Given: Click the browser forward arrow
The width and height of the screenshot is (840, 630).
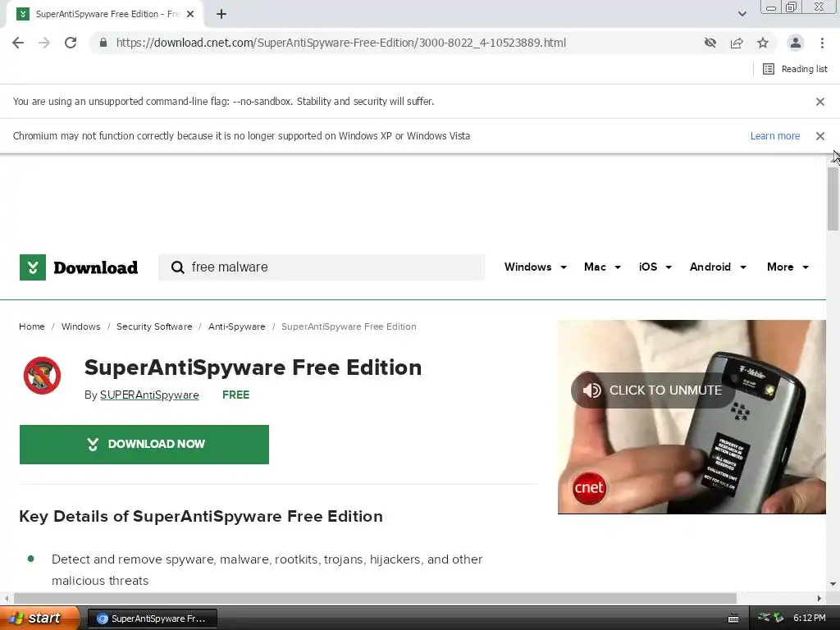Looking at the screenshot, I should coord(44,43).
